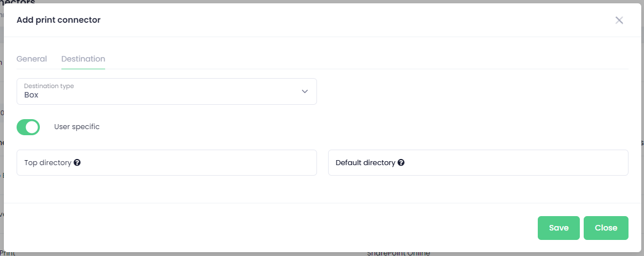Switch to the General tab
The width and height of the screenshot is (644, 256).
[32, 59]
